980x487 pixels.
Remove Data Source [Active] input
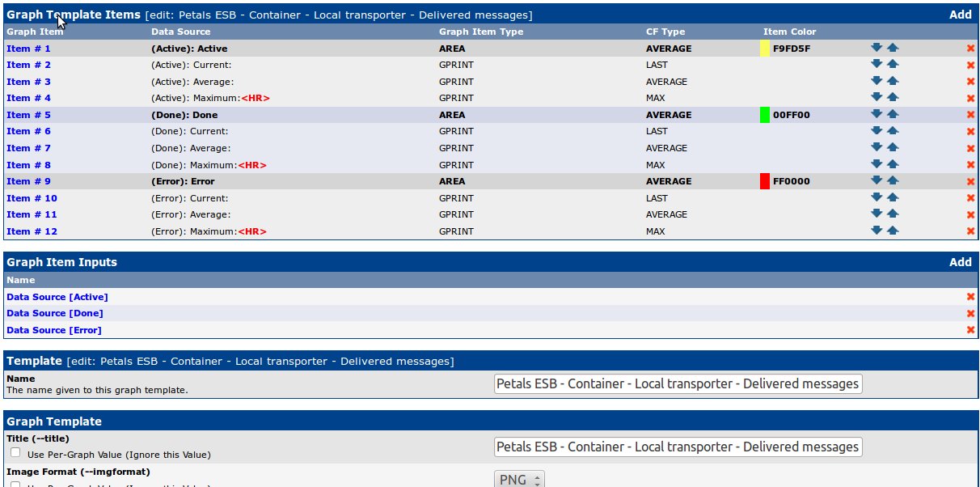[970, 297]
